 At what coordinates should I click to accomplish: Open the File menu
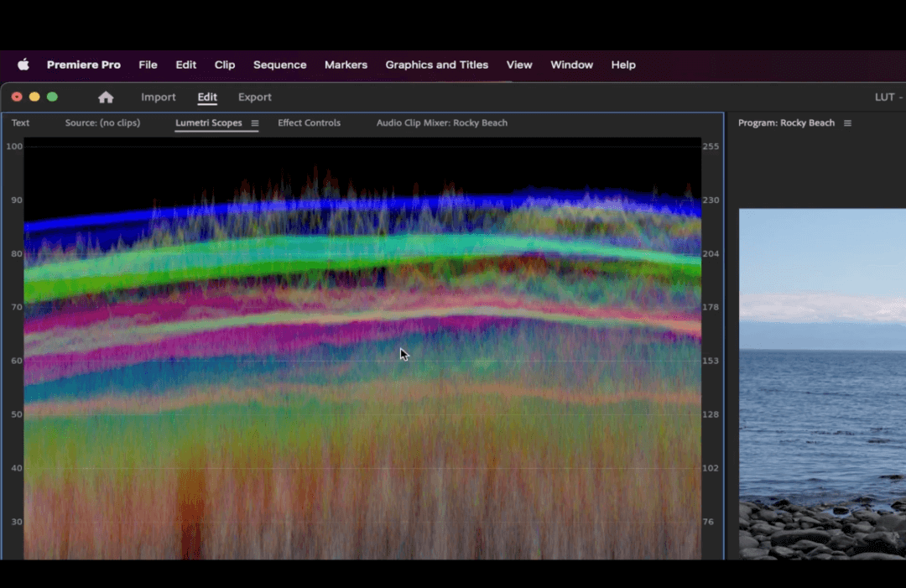(x=148, y=65)
